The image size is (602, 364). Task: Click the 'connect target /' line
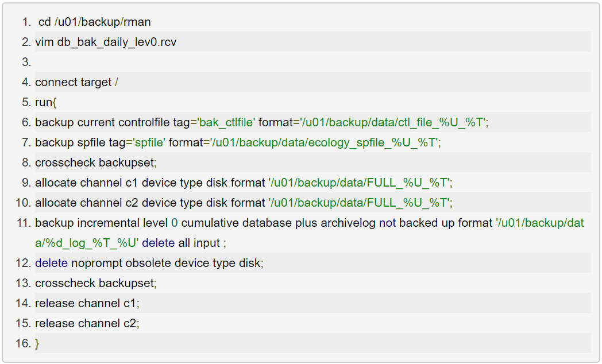76,82
